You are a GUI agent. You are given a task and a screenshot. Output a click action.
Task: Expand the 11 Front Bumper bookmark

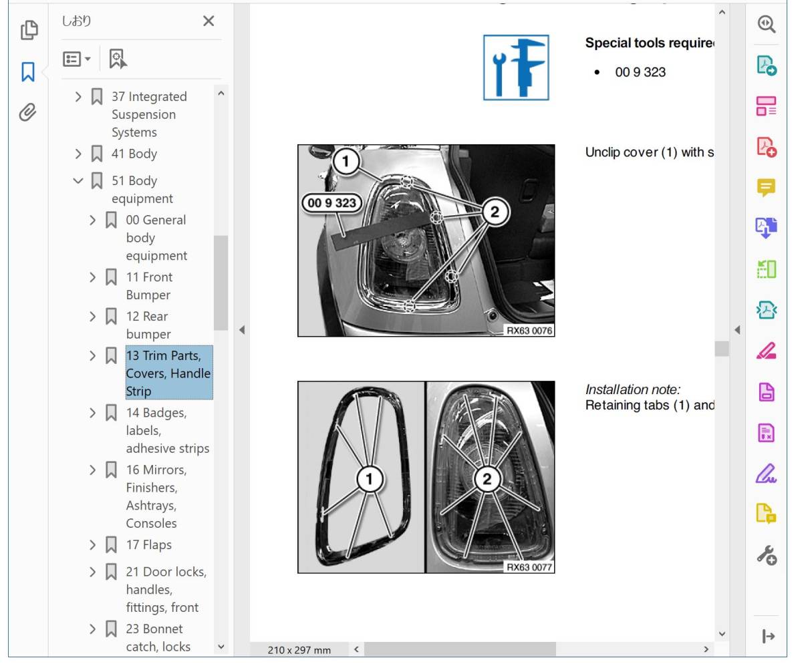[x=93, y=277]
